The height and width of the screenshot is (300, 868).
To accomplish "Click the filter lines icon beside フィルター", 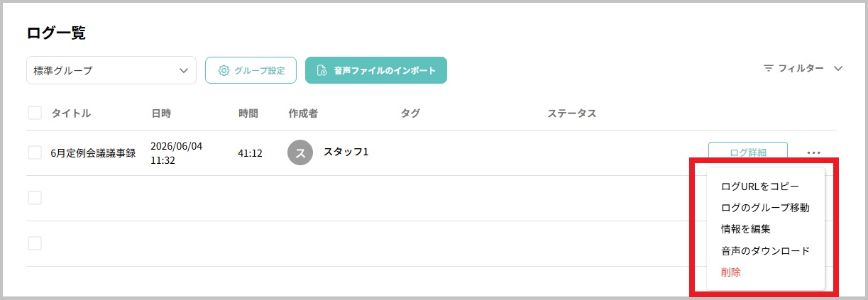I will [x=769, y=69].
